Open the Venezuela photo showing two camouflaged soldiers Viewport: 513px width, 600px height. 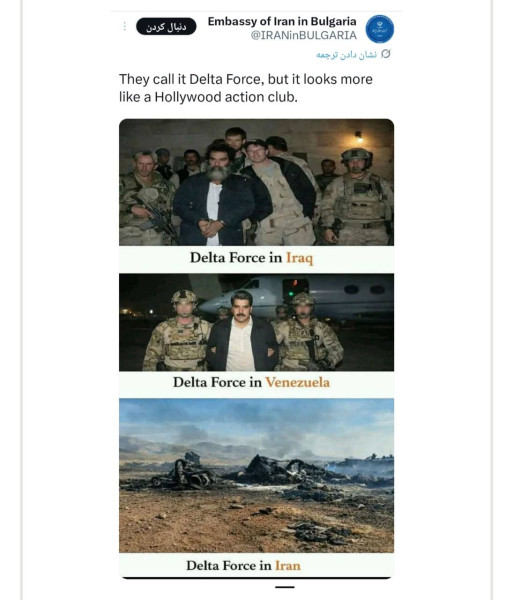[256, 322]
